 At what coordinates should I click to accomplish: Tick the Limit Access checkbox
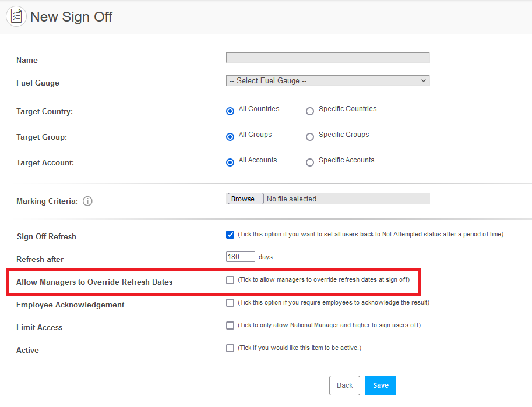(230, 325)
